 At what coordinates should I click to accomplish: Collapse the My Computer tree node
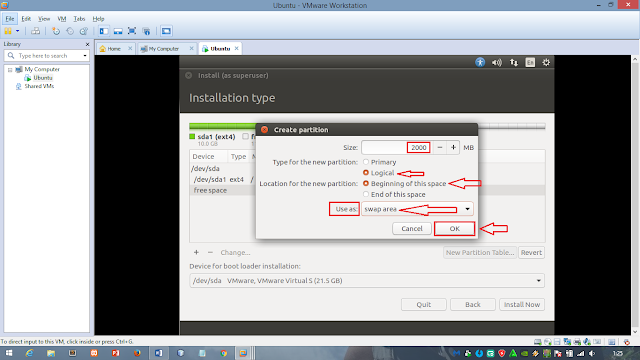tap(10, 70)
